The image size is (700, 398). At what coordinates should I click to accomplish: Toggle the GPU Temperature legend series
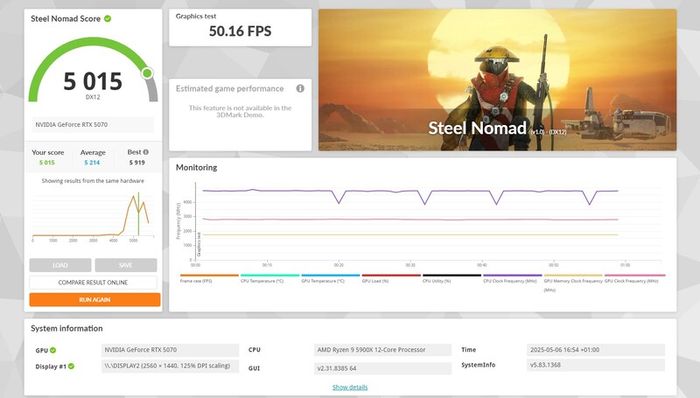330,278
